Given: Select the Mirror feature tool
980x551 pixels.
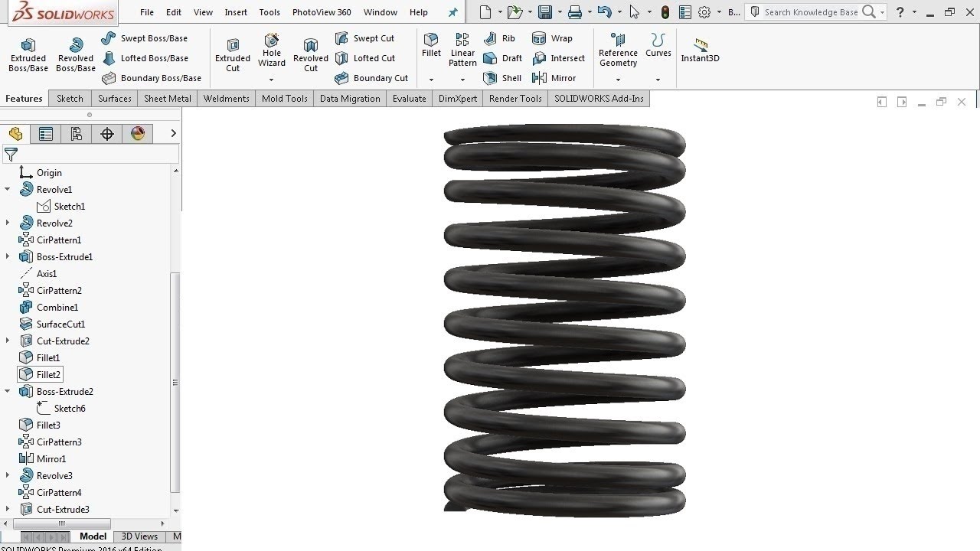Looking at the screenshot, I should (554, 78).
